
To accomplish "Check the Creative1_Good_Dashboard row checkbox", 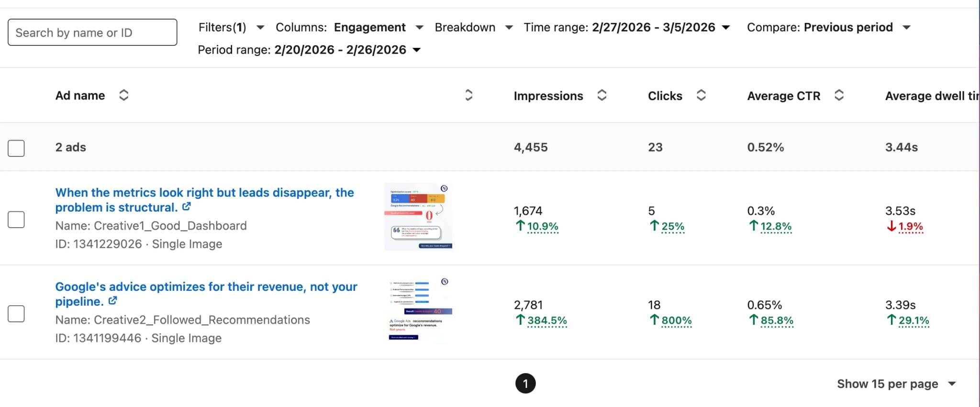I will click(x=16, y=219).
